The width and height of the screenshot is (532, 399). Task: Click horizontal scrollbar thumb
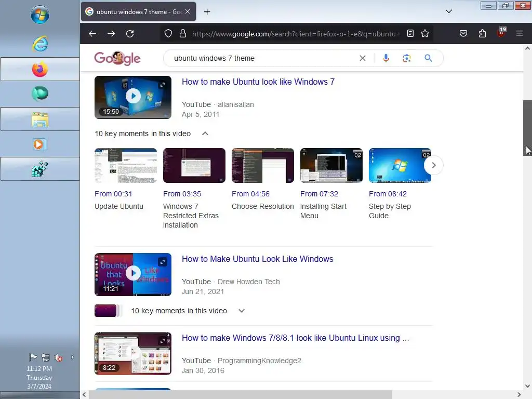(x=240, y=395)
